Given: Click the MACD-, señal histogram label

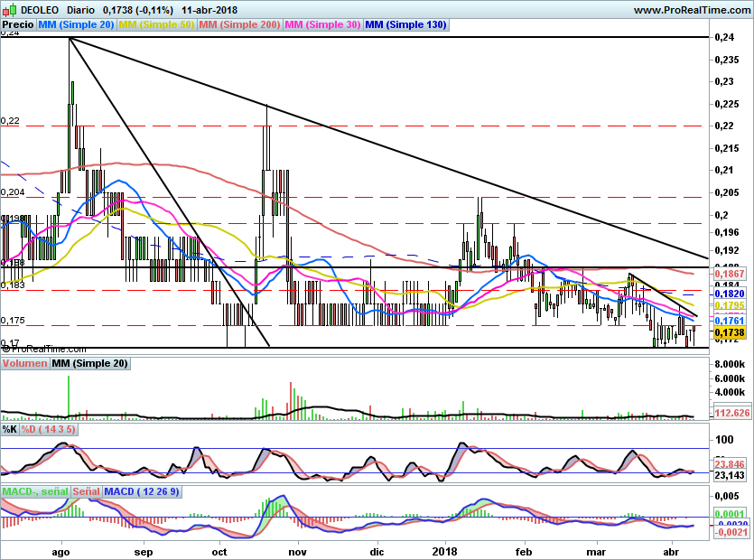Looking at the screenshot, I should (35, 491).
